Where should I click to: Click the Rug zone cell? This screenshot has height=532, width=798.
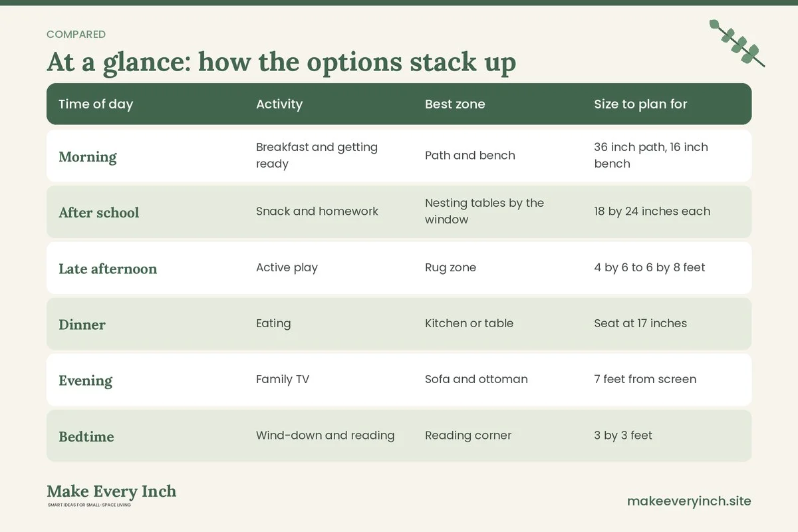pyautogui.click(x=451, y=267)
